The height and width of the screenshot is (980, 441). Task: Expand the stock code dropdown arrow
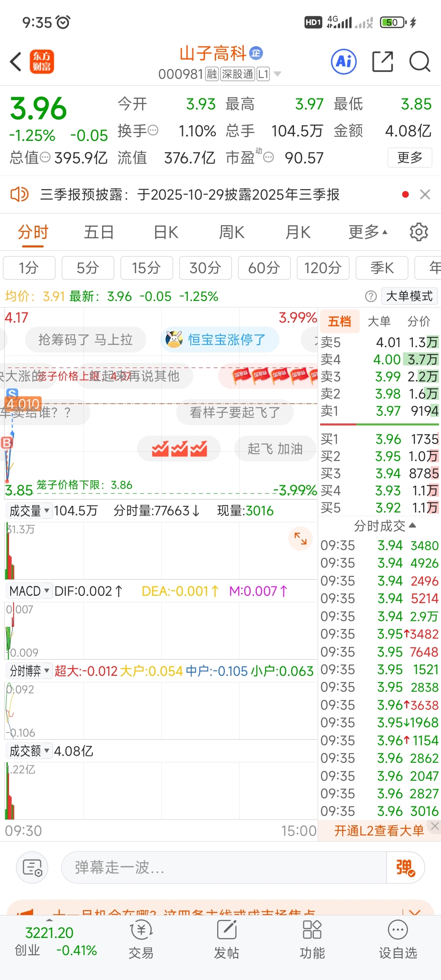277,74
